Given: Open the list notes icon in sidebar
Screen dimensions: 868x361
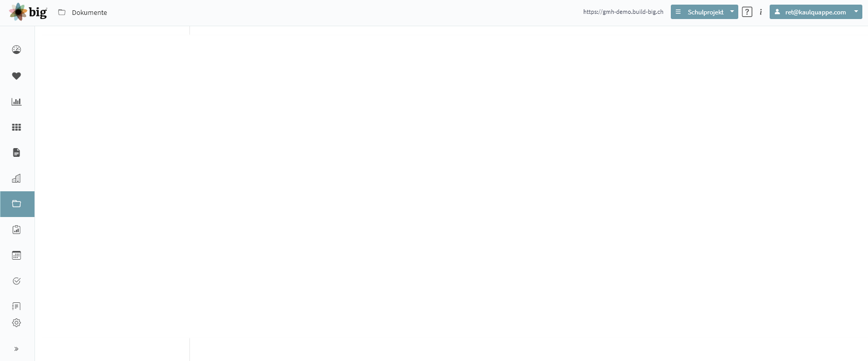Looking at the screenshot, I should click(16, 306).
